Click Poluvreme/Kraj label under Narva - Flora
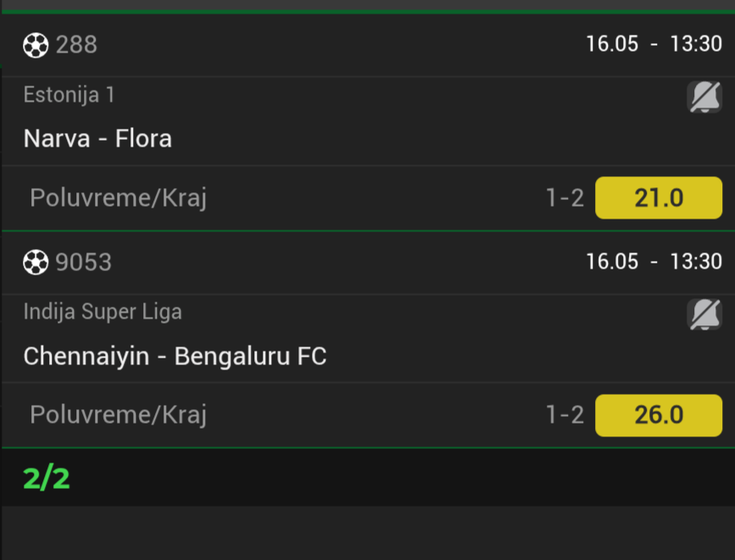 118,198
